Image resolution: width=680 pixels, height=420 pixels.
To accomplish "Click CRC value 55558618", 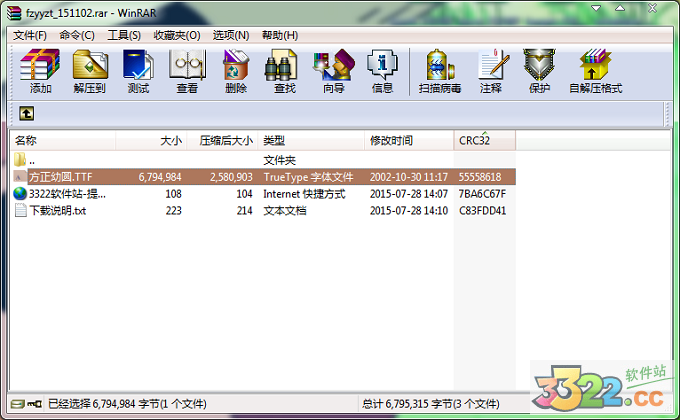I will coord(480,177).
